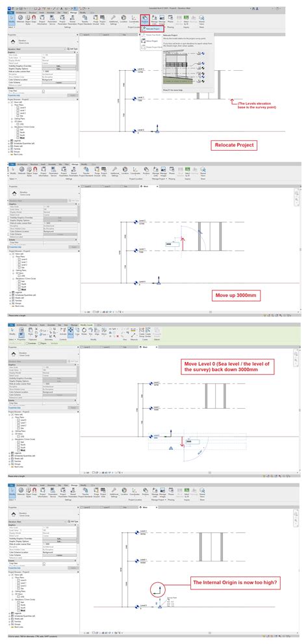Viewport: 308px width, 644px height.
Task: Expand Families node in top screenshot Project Browser
Action: pyautogui.click(x=10, y=148)
